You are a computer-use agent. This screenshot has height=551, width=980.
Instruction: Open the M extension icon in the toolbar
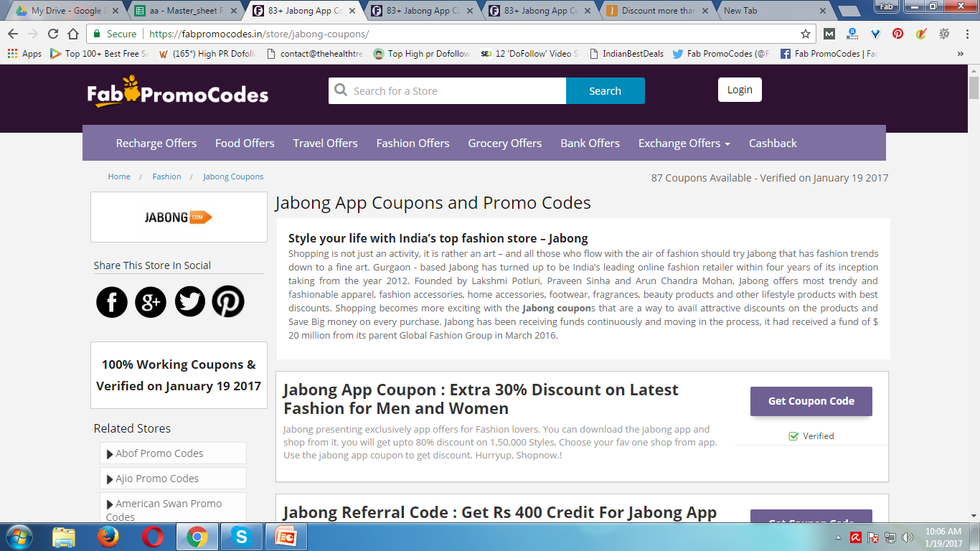[x=829, y=34]
